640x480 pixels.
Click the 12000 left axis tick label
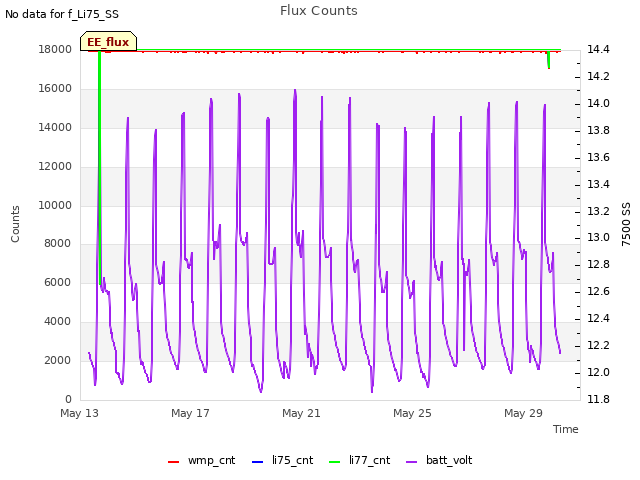[x=55, y=166]
